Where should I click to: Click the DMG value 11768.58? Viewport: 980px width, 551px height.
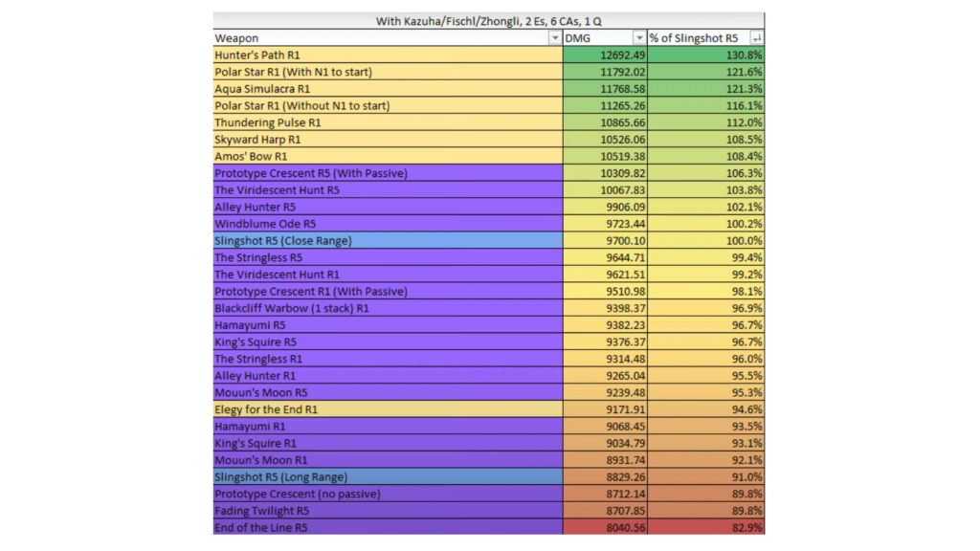[605, 89]
